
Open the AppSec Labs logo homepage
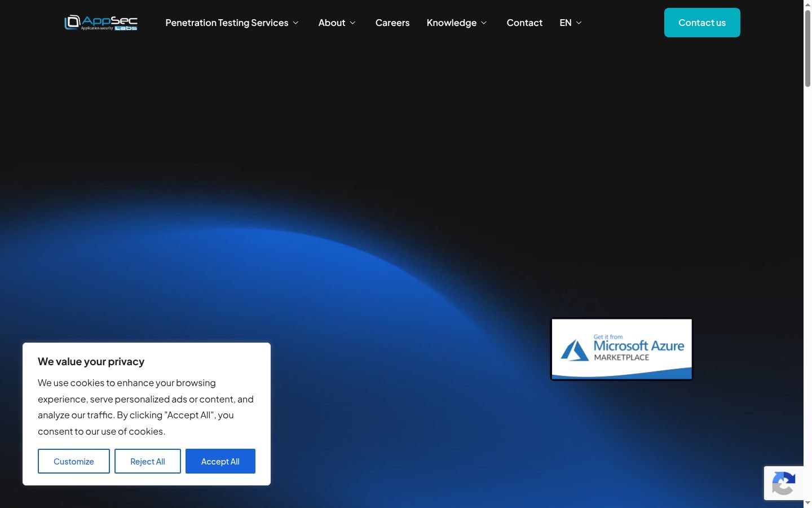pyautogui.click(x=101, y=23)
